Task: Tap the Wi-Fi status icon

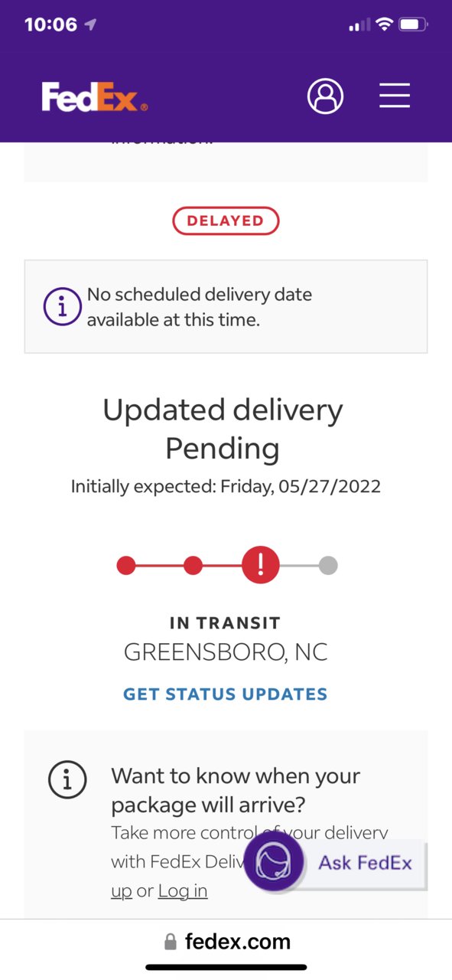Action: coord(383,24)
